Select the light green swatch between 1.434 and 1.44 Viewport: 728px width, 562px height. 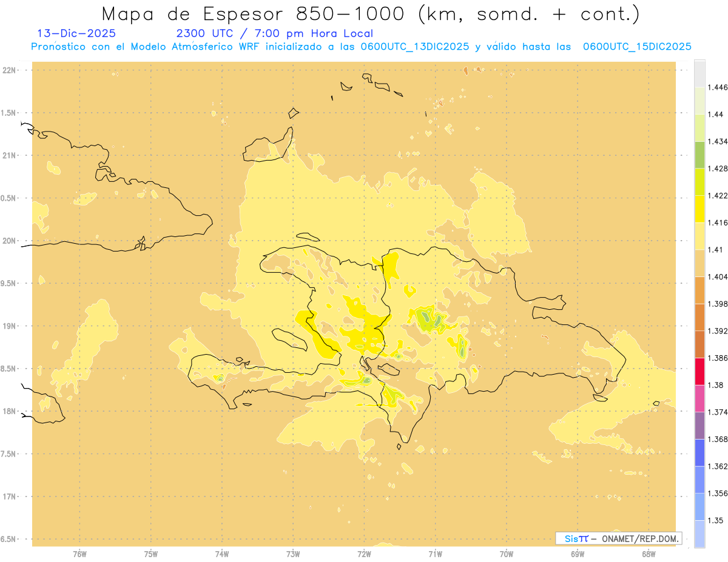tap(699, 128)
